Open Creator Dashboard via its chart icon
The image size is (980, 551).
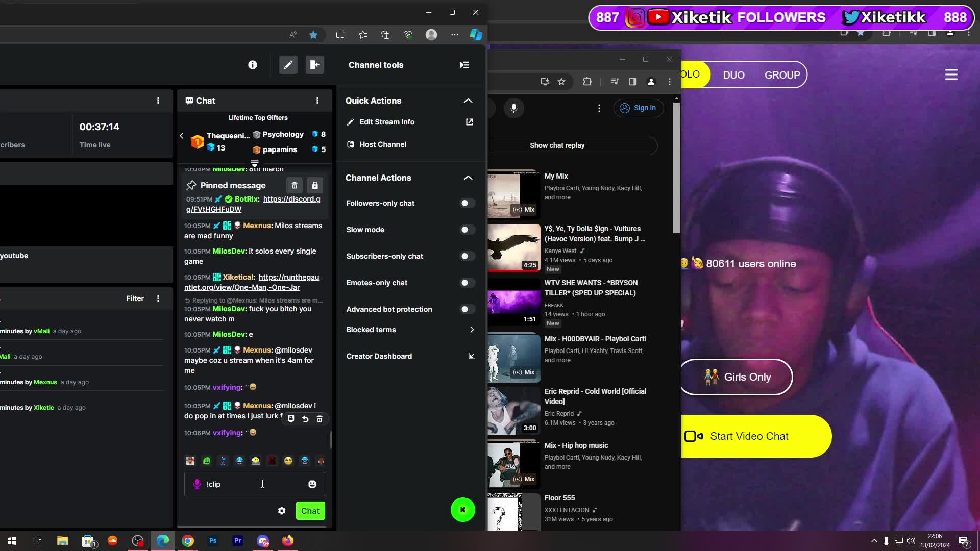(x=471, y=356)
